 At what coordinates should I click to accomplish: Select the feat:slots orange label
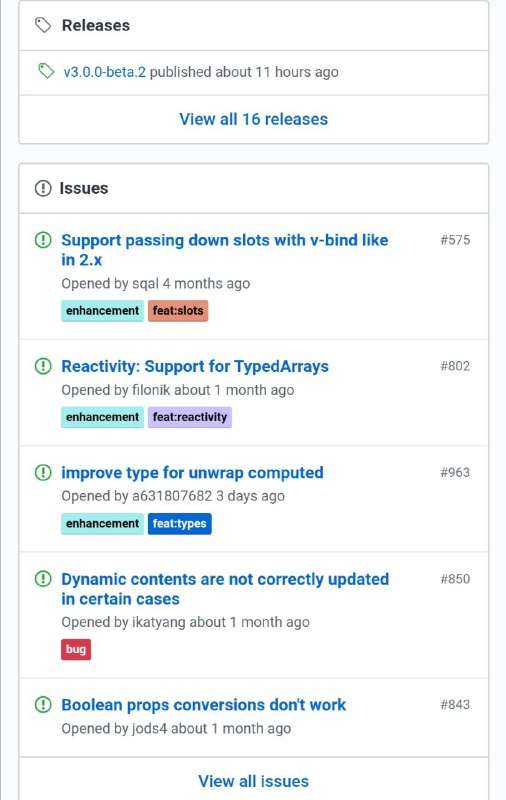pos(178,311)
